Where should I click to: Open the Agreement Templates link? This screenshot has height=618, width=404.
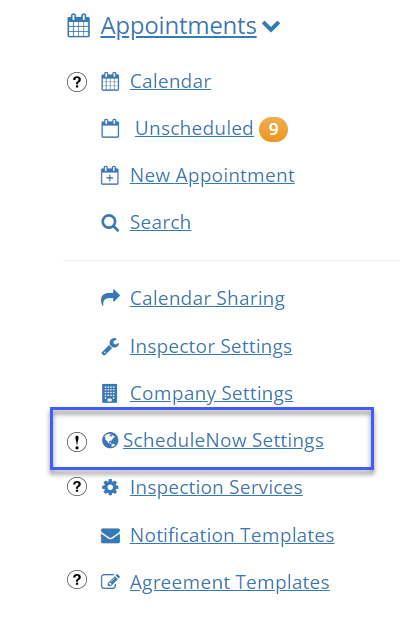click(230, 583)
